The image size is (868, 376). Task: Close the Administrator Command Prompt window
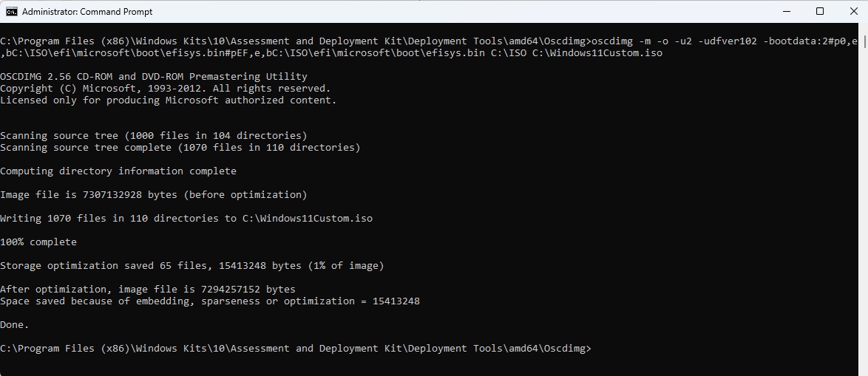(853, 11)
